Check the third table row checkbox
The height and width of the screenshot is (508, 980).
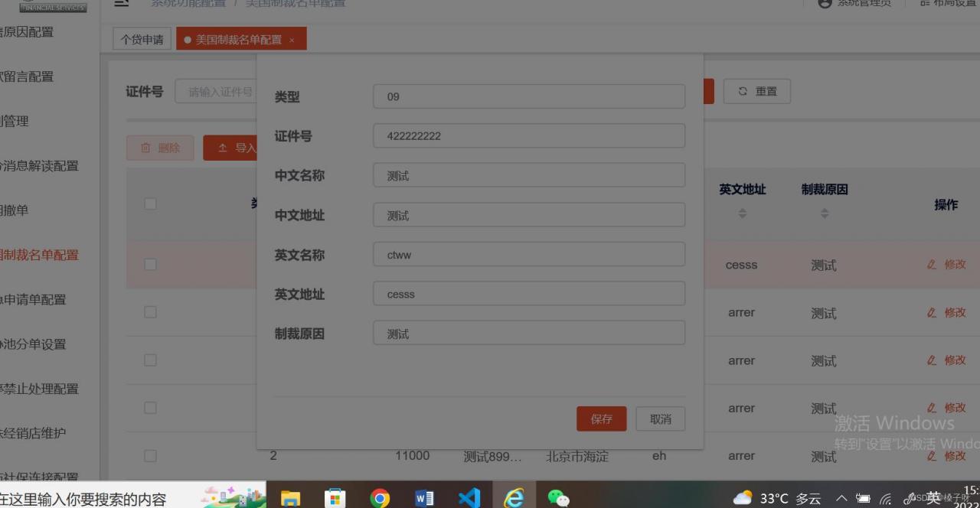(x=150, y=360)
